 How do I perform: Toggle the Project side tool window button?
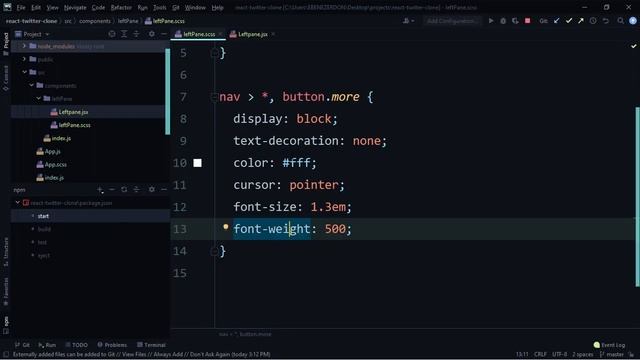click(6, 43)
